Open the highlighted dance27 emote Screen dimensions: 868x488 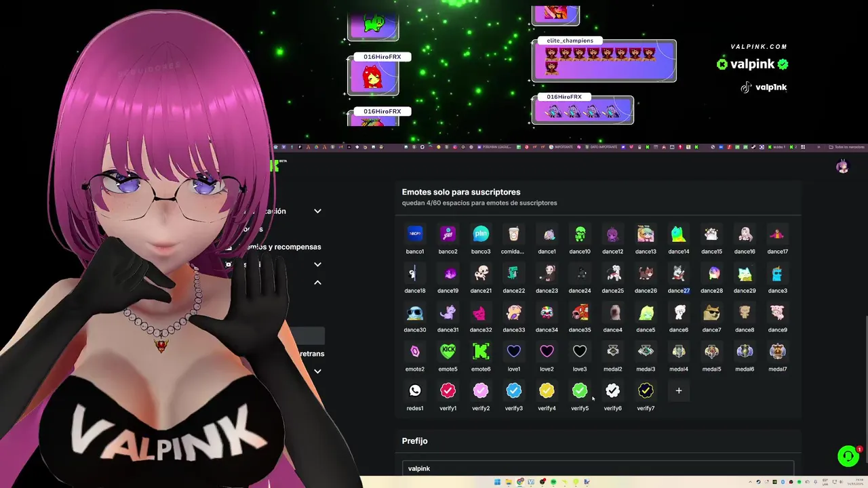[679, 274]
